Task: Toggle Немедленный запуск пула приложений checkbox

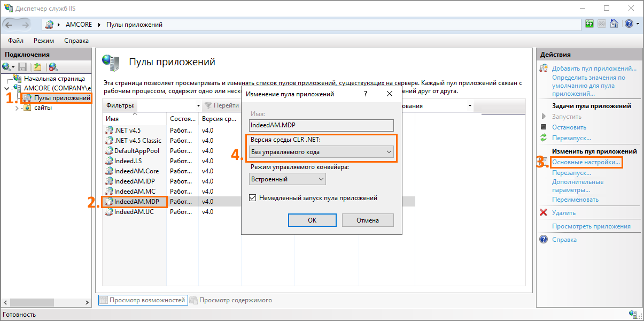Action: point(253,198)
